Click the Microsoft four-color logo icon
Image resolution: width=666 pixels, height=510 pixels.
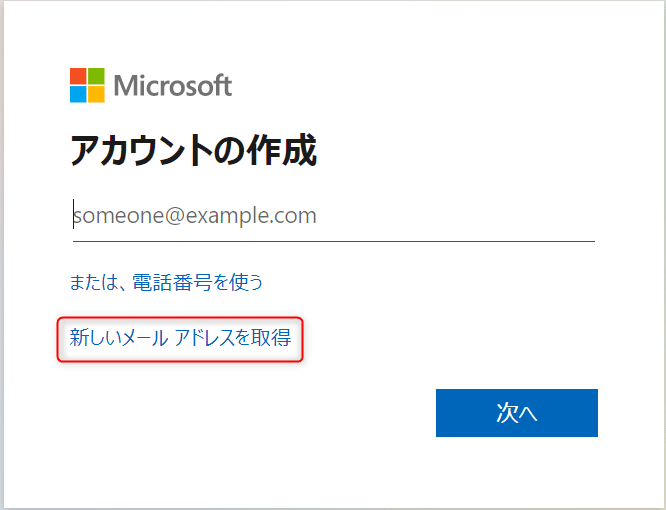[87, 86]
